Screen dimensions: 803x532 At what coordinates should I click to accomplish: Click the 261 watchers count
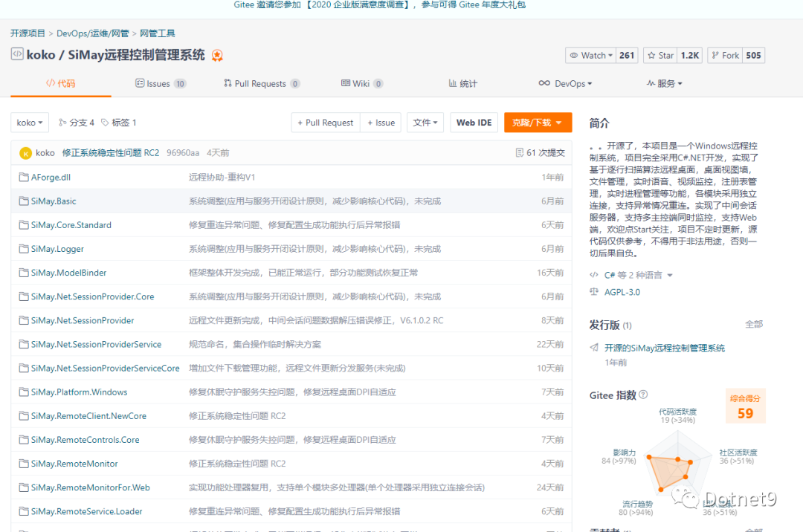point(627,55)
